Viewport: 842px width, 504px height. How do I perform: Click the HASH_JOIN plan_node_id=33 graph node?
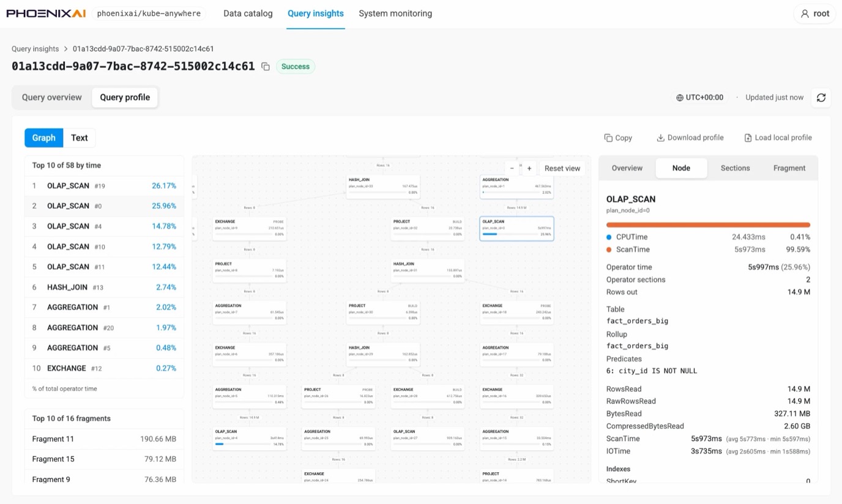383,187
